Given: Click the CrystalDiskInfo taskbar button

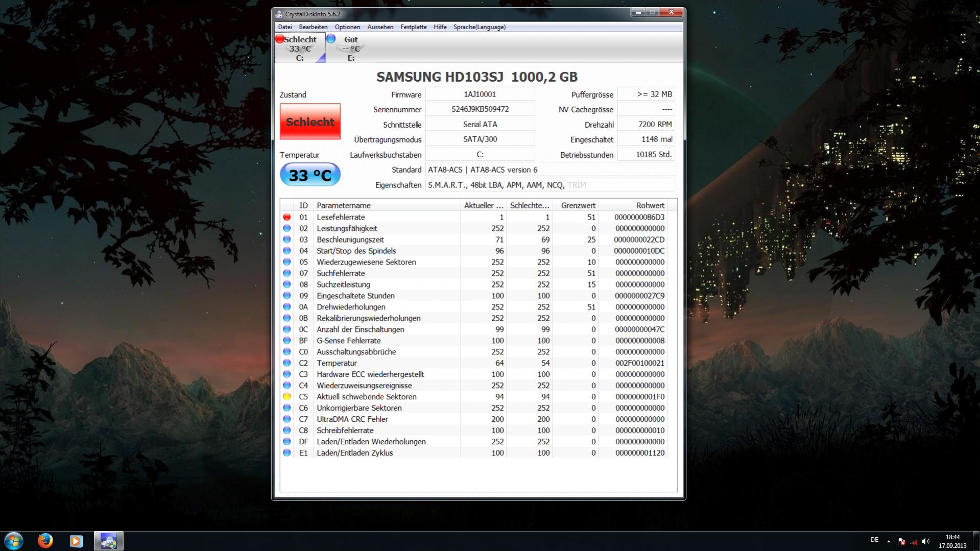Looking at the screenshot, I should [108, 541].
